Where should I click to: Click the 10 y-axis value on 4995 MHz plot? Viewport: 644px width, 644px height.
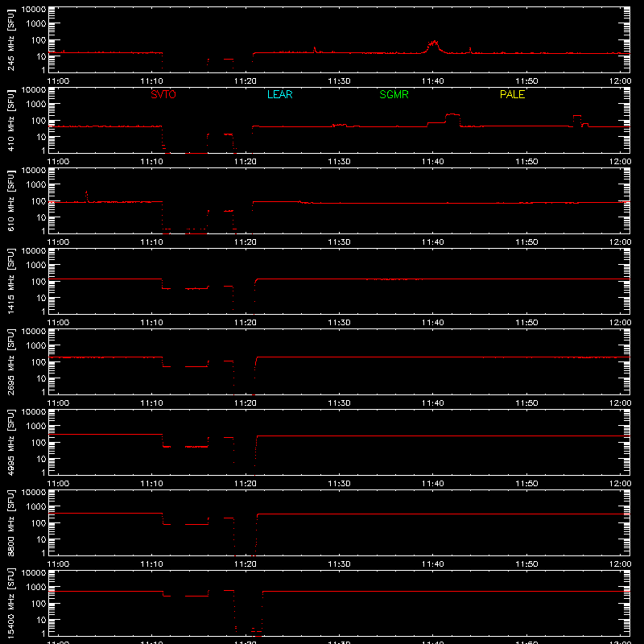pos(41,459)
